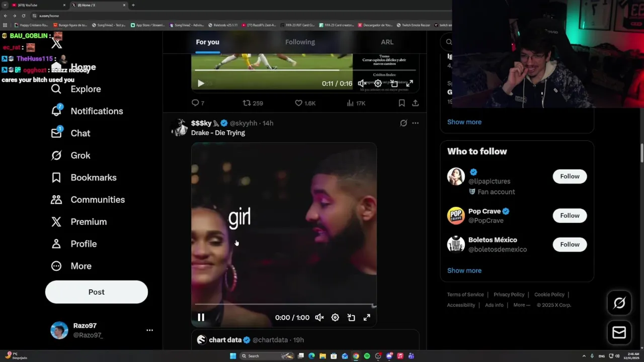Open the Privacy Policy link
This screenshot has height=362, width=644.
pos(509,295)
